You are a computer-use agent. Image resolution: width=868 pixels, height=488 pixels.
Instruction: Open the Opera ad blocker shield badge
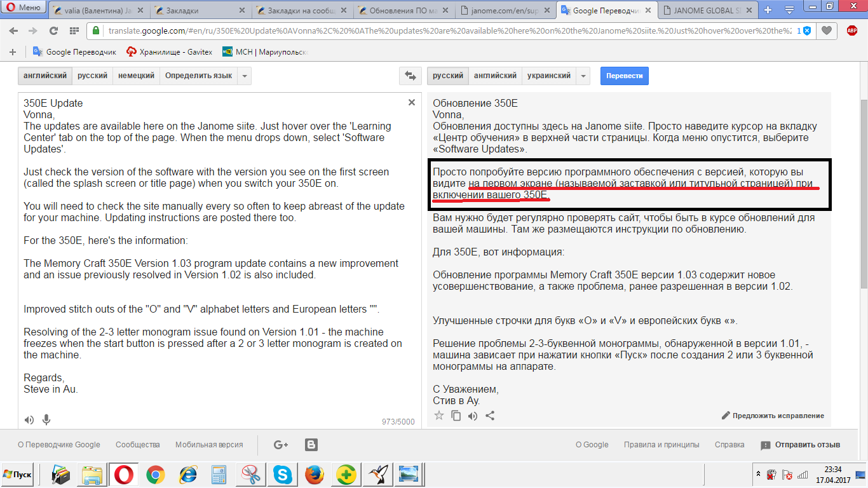(806, 30)
